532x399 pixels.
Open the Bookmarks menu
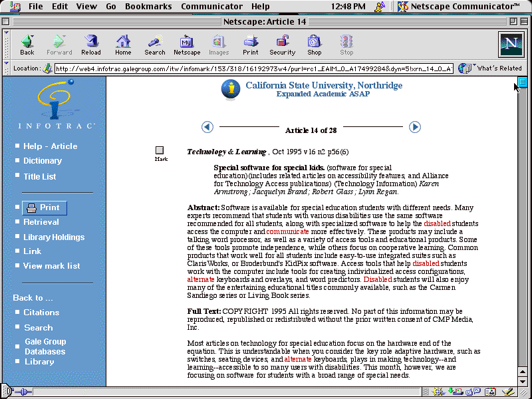coord(148,7)
